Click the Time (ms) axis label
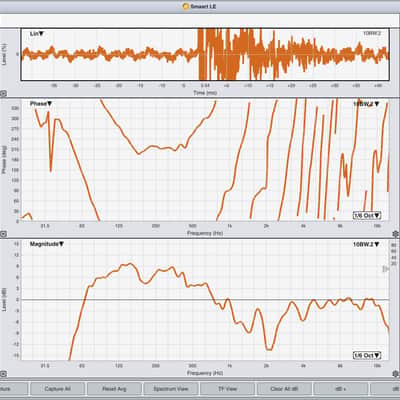 205,93
